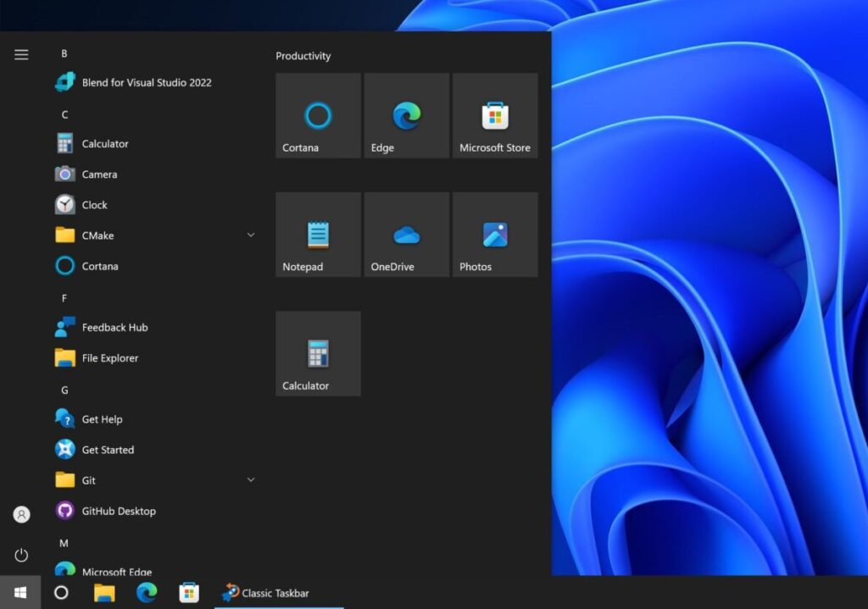This screenshot has height=609, width=868.
Task: Open the power options icon
Action: (20, 555)
